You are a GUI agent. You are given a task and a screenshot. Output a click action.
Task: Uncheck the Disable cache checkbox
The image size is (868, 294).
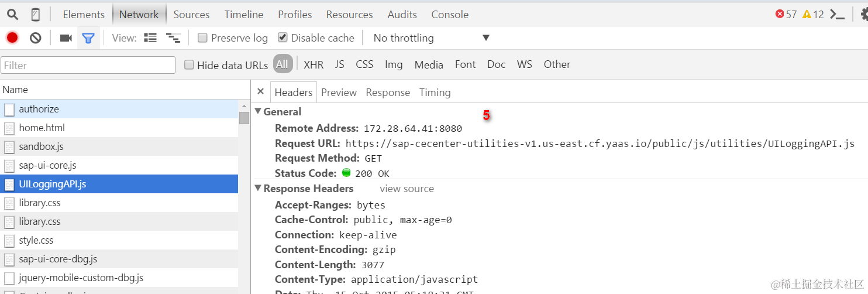283,38
